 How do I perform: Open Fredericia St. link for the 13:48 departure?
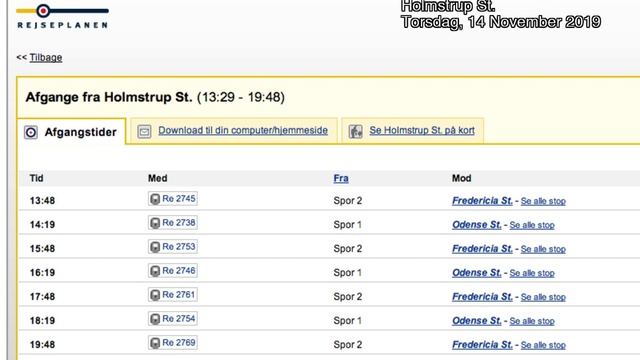pyautogui.click(x=482, y=201)
